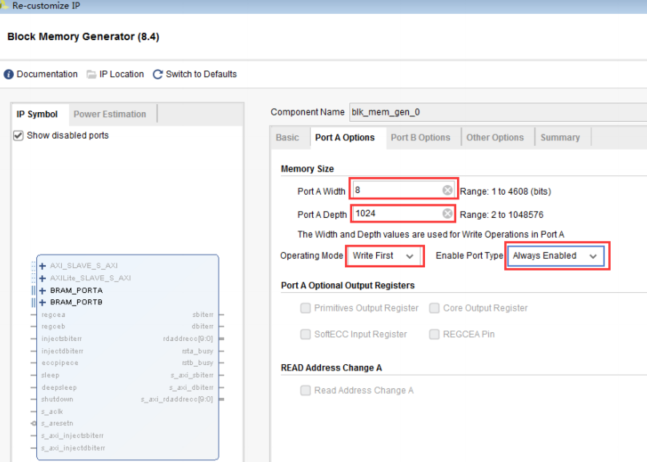Click the IP Location folder icon

pos(91,74)
